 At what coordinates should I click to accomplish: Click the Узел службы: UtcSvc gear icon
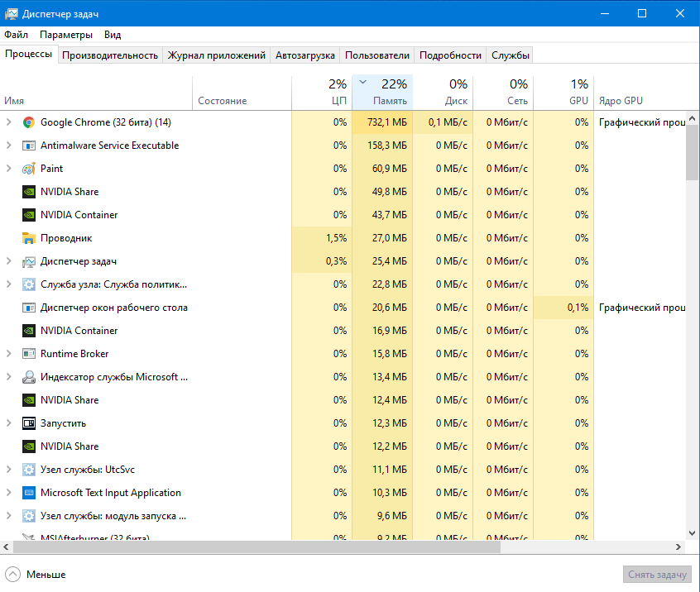[29, 470]
